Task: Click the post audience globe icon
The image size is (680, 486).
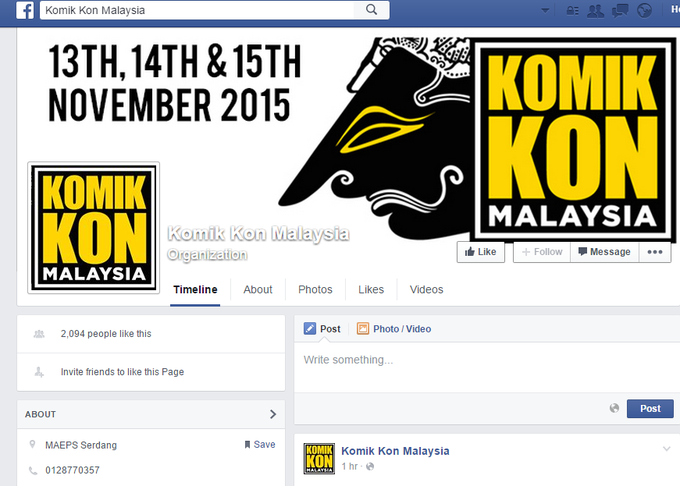Action: (x=614, y=408)
